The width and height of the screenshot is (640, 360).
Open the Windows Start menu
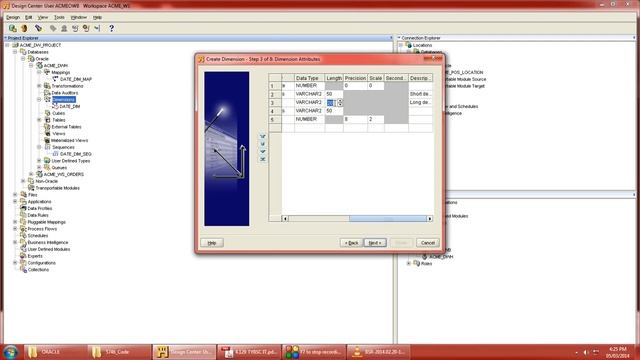[11, 352]
